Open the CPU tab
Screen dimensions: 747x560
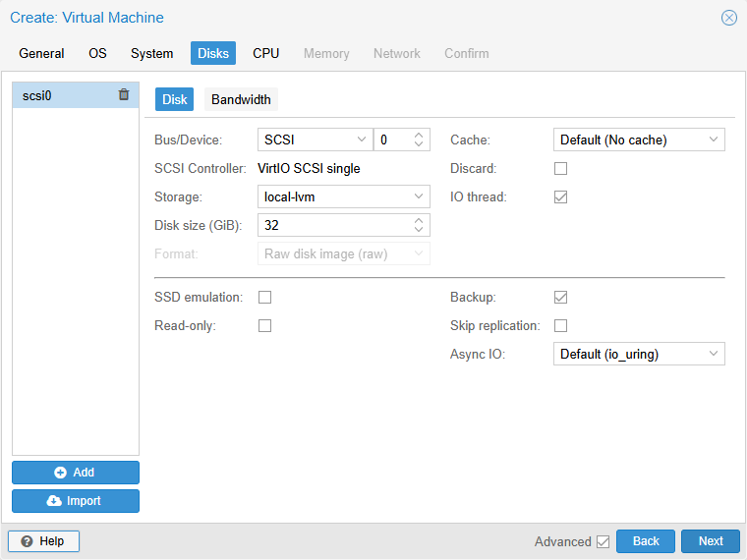265,53
